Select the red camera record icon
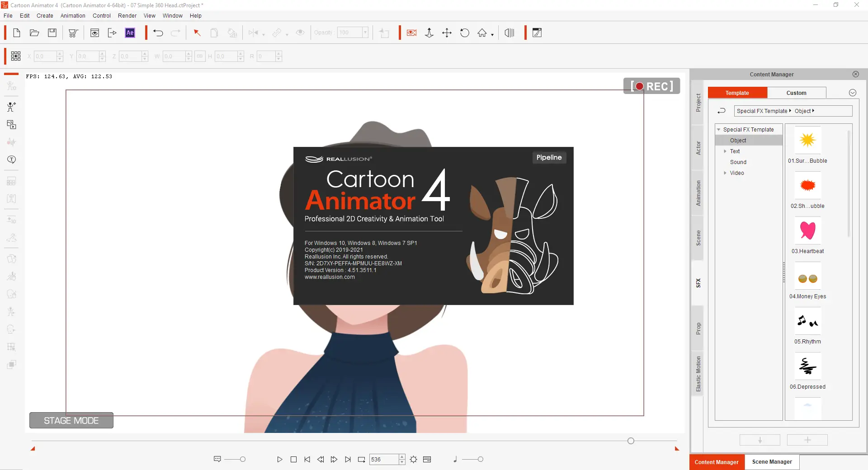Image resolution: width=868 pixels, height=470 pixels. click(x=411, y=33)
